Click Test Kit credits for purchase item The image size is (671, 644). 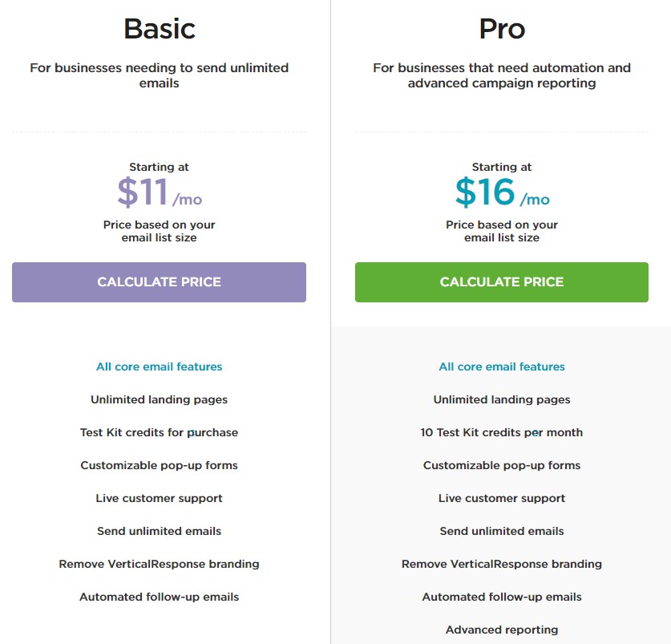click(x=160, y=432)
